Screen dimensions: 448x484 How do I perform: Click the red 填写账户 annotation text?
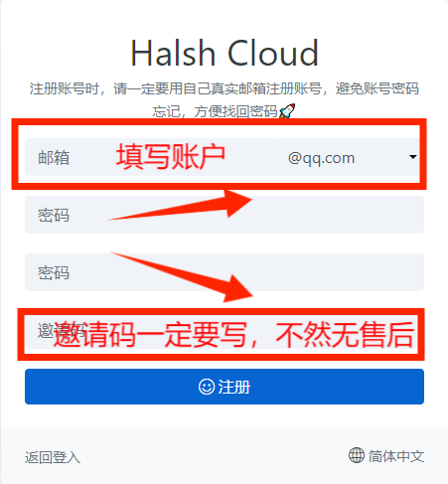tap(171, 157)
